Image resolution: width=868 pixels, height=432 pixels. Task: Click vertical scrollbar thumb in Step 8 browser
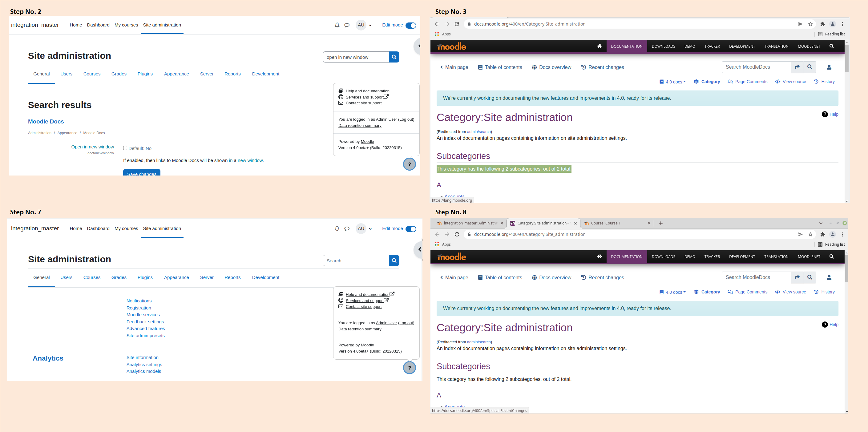click(847, 268)
